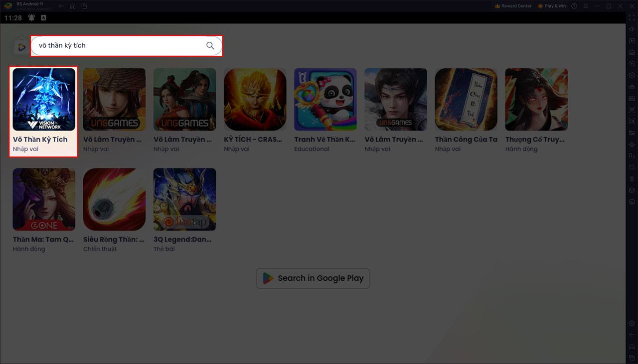Select the Tranh Vẽ Thần K... panda app
This screenshot has height=364, width=638.
click(325, 111)
